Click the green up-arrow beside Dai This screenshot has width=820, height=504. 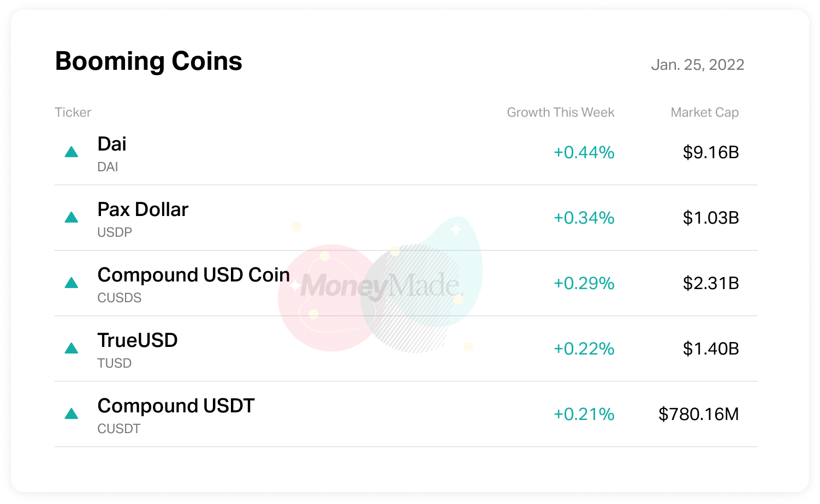tap(72, 152)
